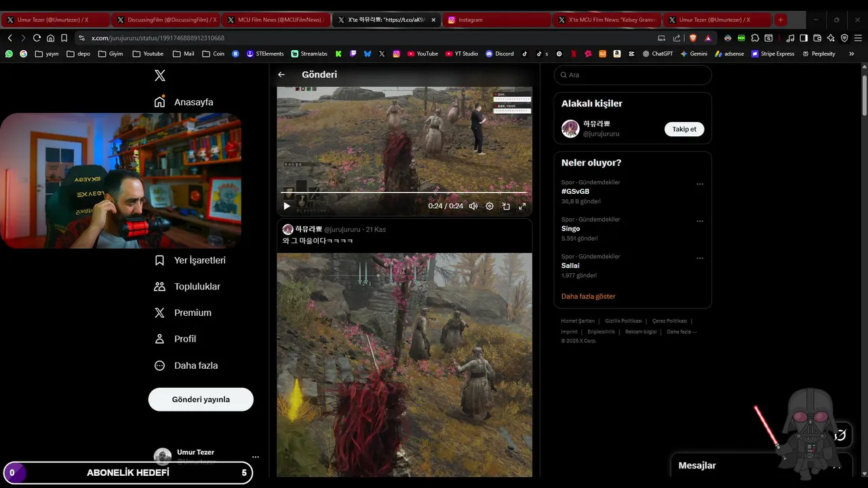Click the Ara search field
868x488 pixels.
[x=633, y=75]
